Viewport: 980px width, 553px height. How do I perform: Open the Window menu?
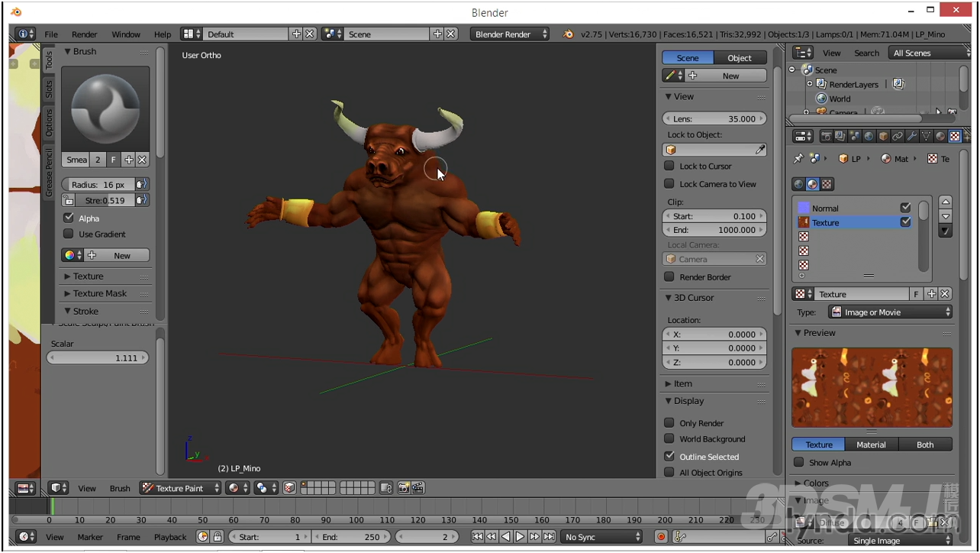click(x=126, y=34)
